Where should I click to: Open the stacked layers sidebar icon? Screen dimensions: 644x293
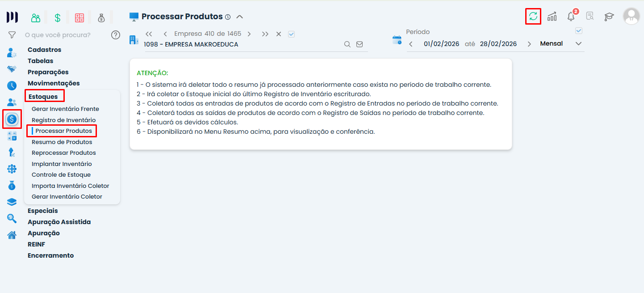12,202
